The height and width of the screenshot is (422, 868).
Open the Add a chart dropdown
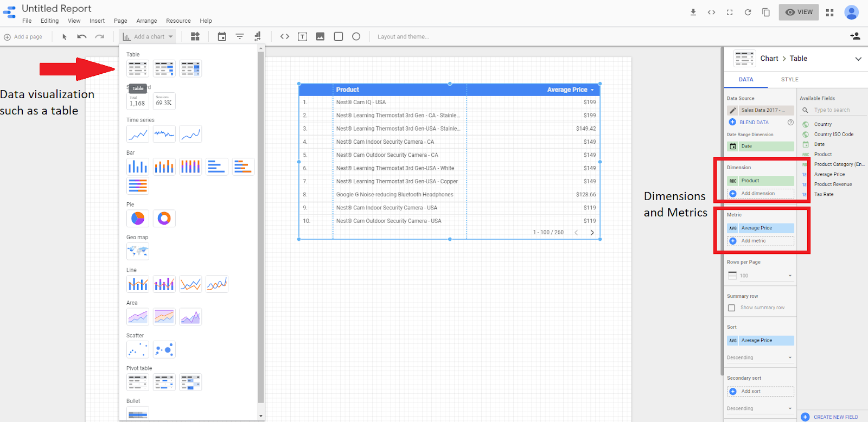[148, 37]
